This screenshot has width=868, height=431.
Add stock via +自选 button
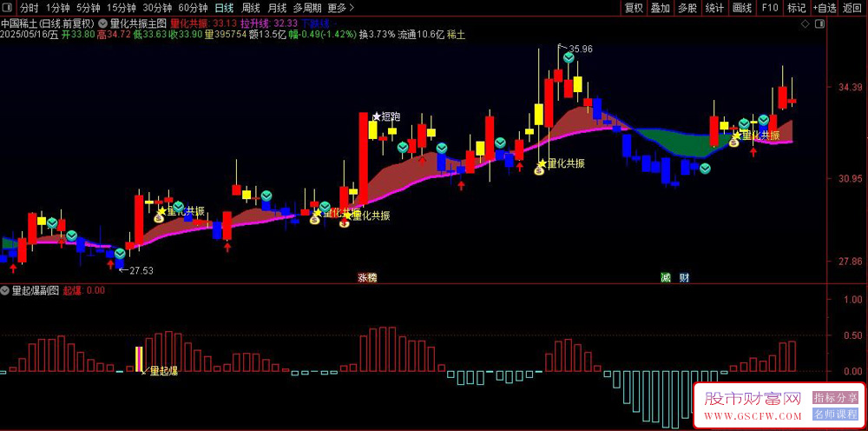(x=825, y=8)
